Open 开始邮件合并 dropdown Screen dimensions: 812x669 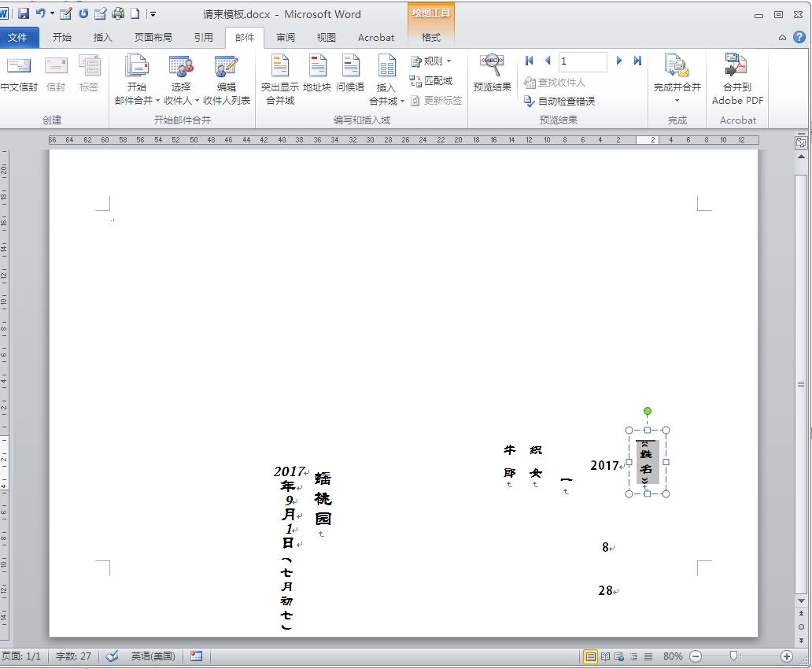pyautogui.click(x=137, y=80)
